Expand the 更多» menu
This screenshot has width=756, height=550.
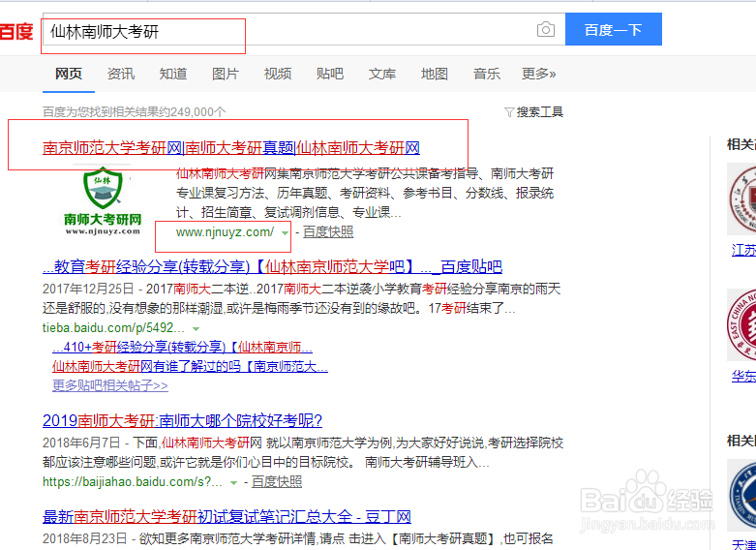pyautogui.click(x=538, y=74)
